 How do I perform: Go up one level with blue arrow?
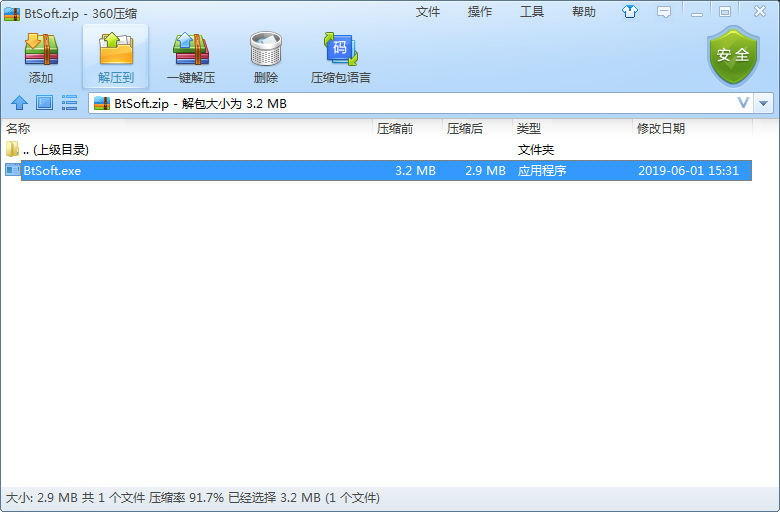(19, 103)
